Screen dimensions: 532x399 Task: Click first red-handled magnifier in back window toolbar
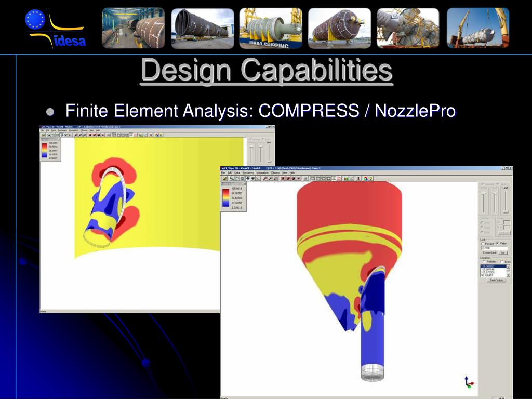(76, 135)
